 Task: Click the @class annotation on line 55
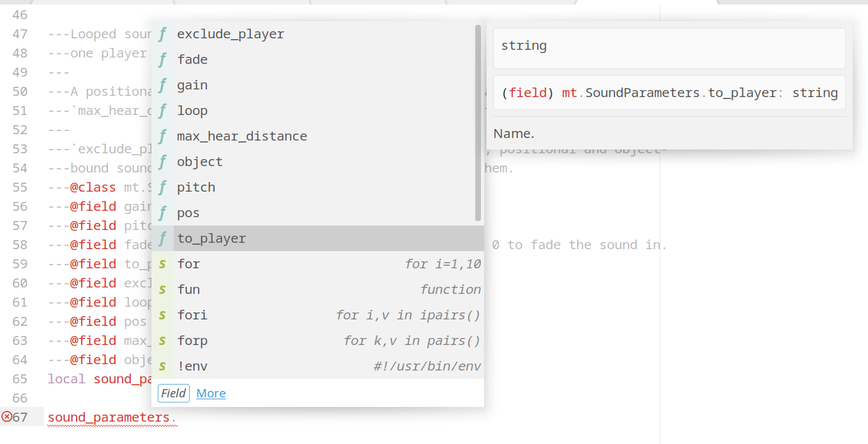click(x=93, y=187)
